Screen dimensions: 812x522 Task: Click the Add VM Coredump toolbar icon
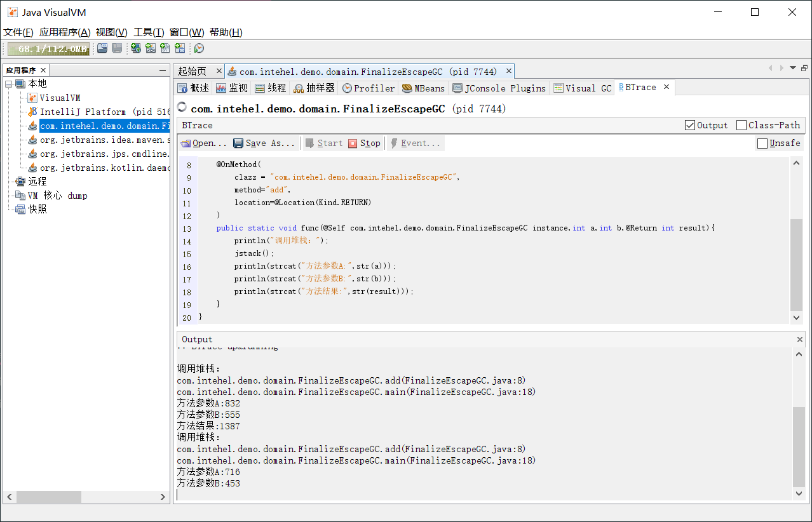(165, 48)
